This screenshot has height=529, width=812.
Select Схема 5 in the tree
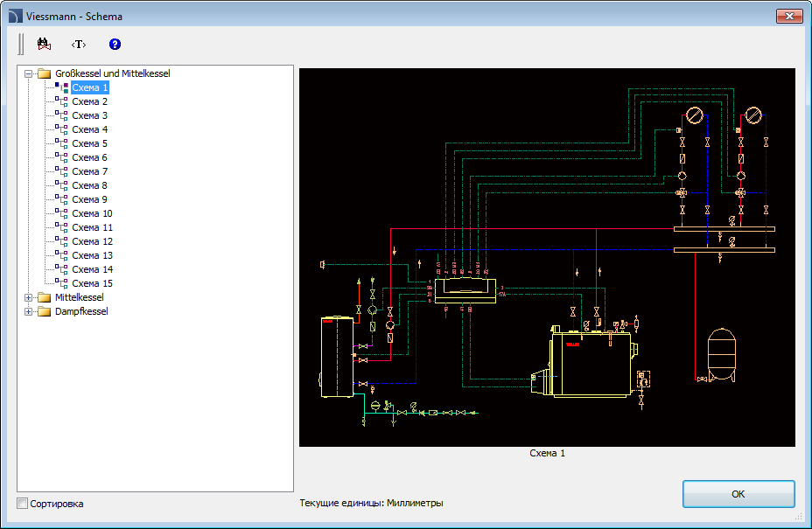[89, 143]
